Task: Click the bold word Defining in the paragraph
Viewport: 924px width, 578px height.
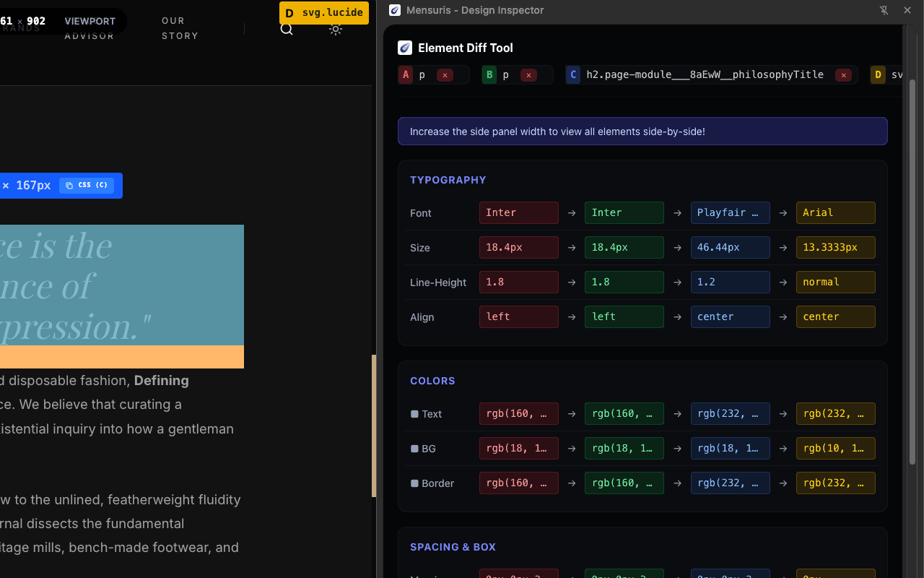Action: point(162,380)
